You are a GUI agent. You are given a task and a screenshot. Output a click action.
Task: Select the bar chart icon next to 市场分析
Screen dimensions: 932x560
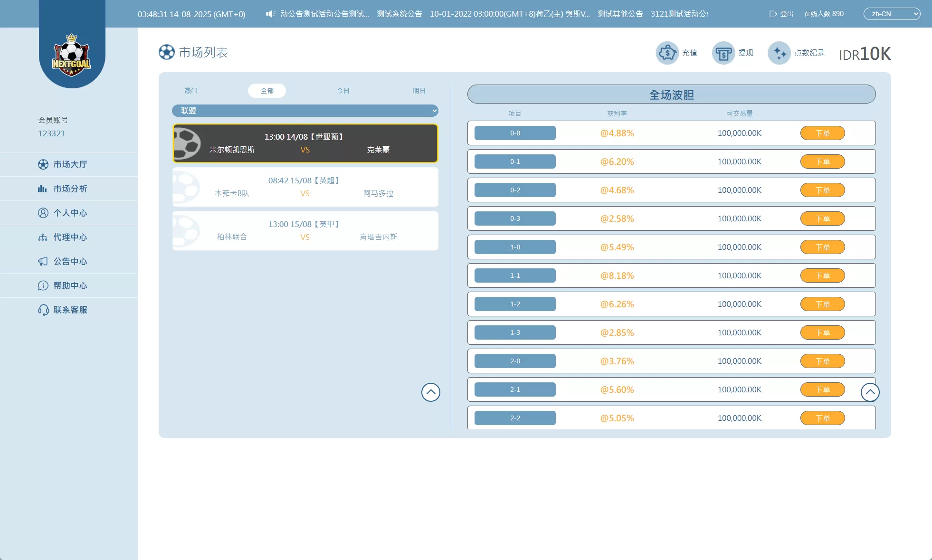[x=43, y=189]
